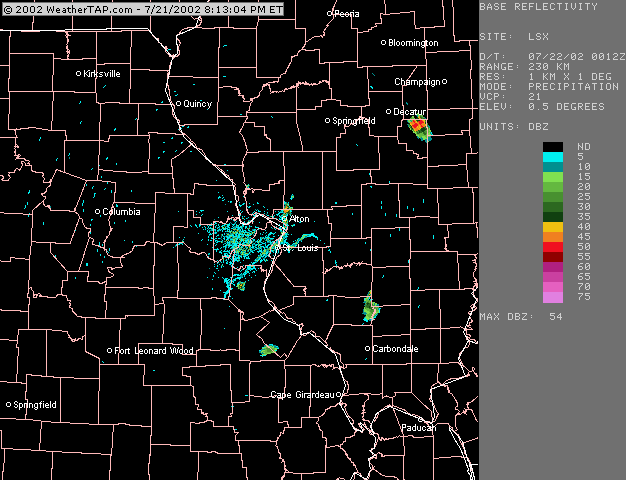Select the Kirksville city marker
This screenshot has height=480, width=626.
coord(79,73)
